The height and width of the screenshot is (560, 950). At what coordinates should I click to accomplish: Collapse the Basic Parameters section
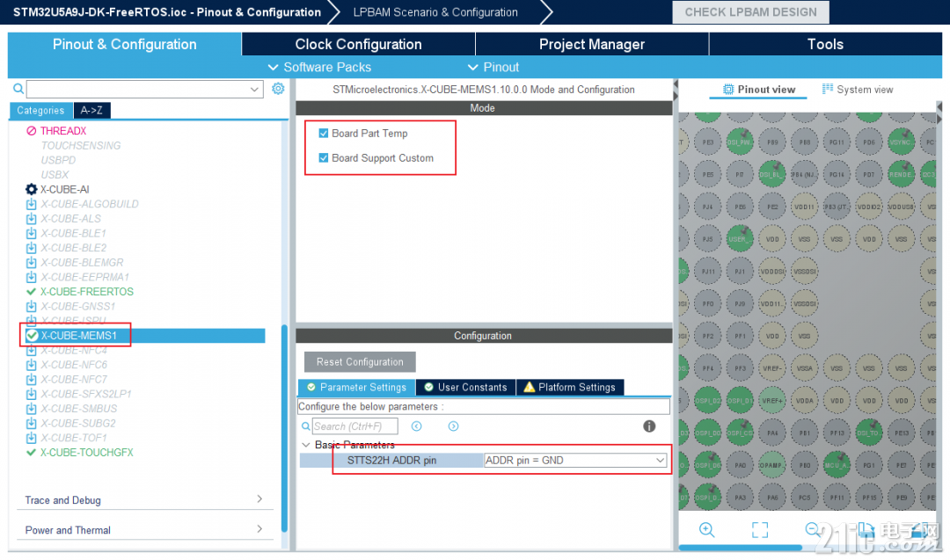[x=305, y=445]
